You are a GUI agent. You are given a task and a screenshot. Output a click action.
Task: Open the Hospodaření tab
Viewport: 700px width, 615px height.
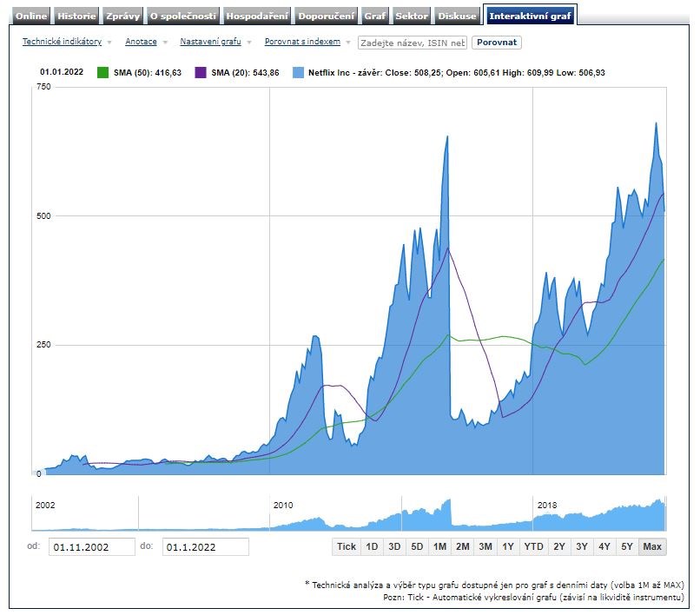tap(257, 16)
